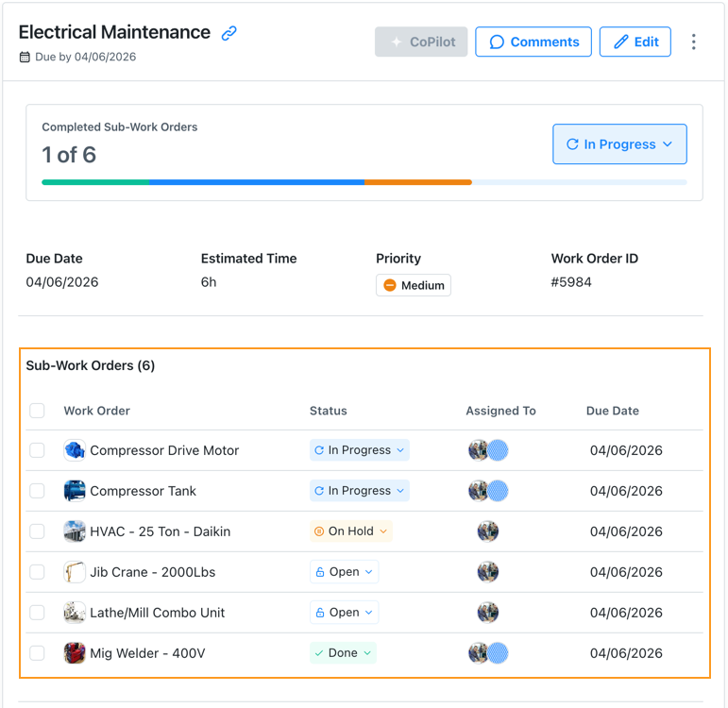
Task: Toggle the select-all sub-work orders checkbox
Action: (37, 411)
